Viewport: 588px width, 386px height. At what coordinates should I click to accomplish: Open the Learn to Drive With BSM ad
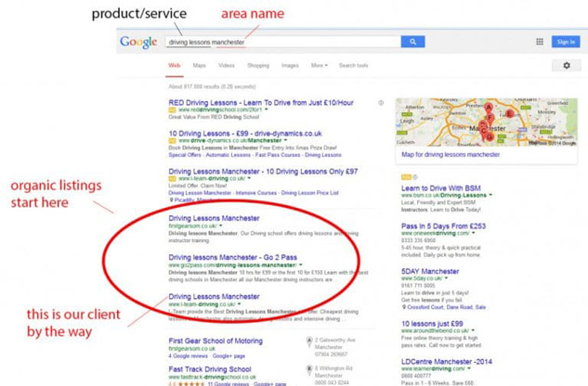tap(443, 188)
